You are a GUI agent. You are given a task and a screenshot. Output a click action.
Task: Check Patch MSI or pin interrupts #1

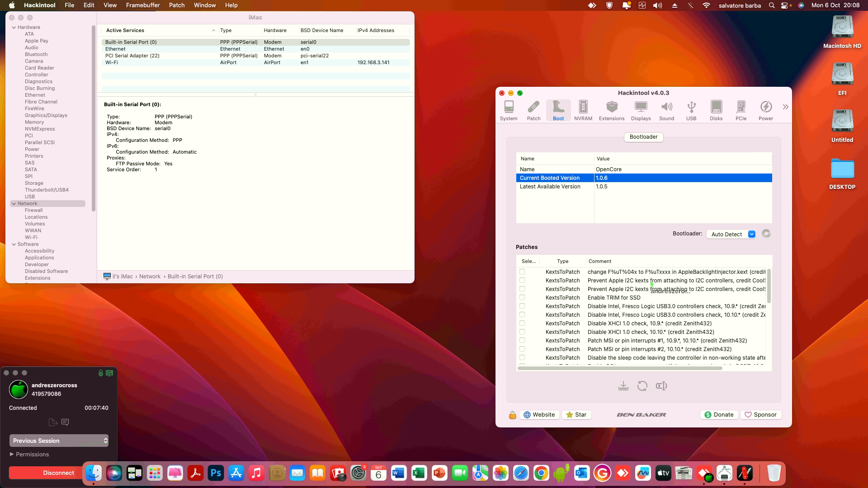522,340
